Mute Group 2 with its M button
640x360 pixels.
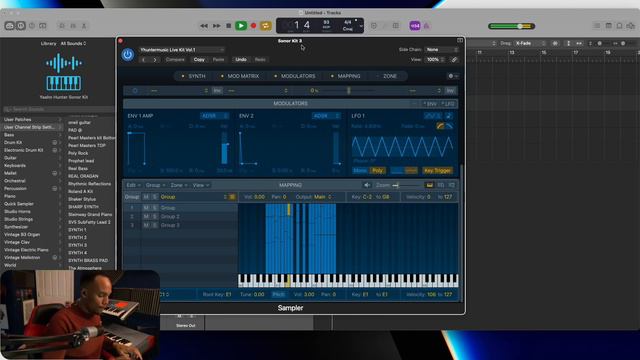(x=146, y=216)
